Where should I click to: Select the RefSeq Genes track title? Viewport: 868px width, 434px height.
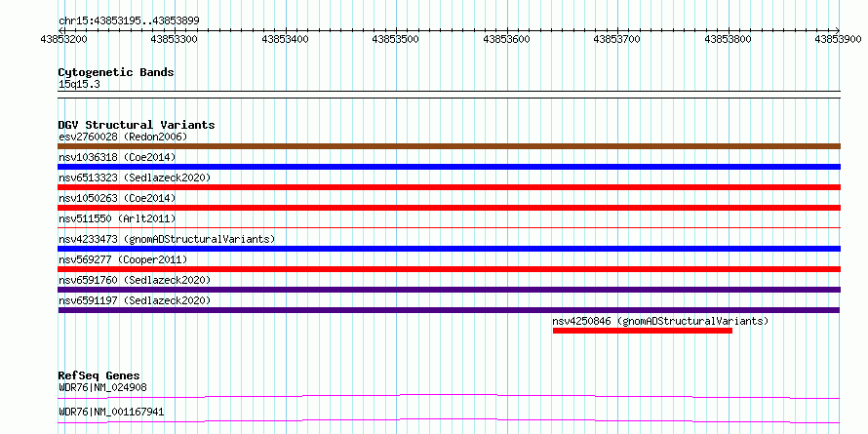[x=99, y=375]
